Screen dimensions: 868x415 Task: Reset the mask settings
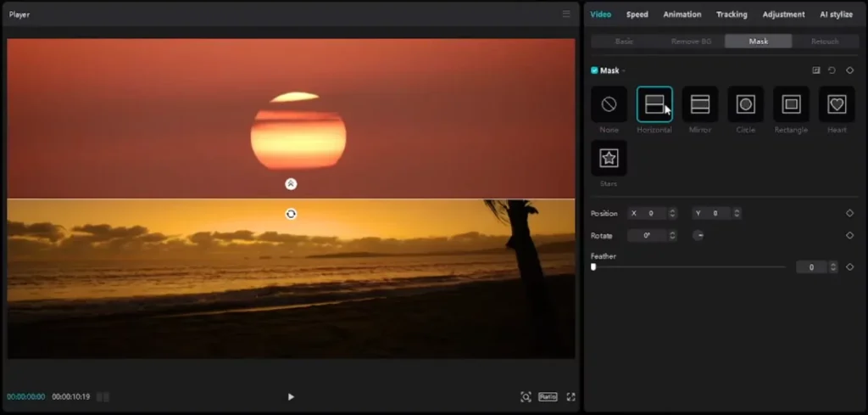click(832, 70)
